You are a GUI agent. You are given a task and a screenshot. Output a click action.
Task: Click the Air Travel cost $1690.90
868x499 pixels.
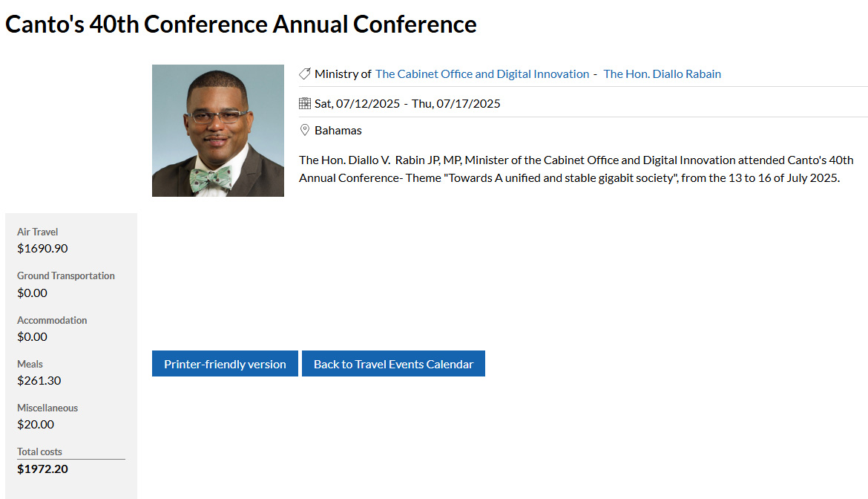(42, 248)
